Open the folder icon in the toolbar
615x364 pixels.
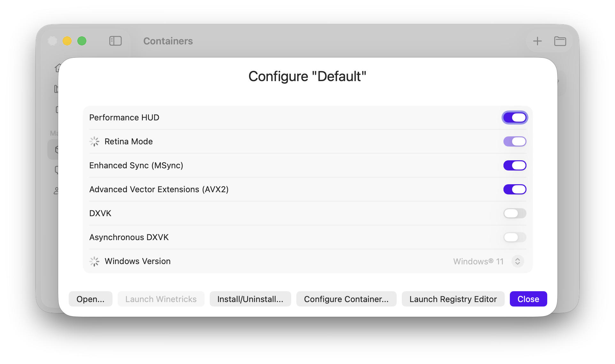point(560,41)
